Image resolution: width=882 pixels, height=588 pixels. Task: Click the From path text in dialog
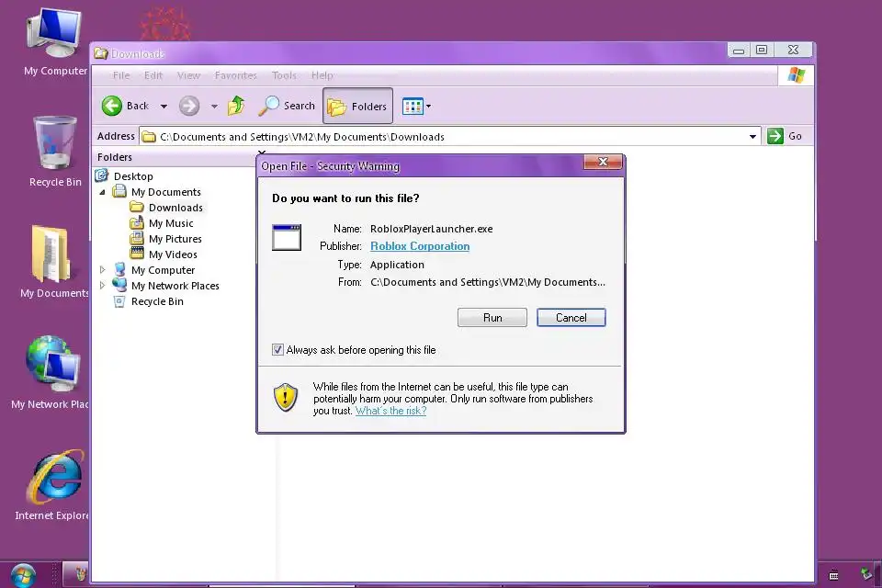[x=488, y=282]
